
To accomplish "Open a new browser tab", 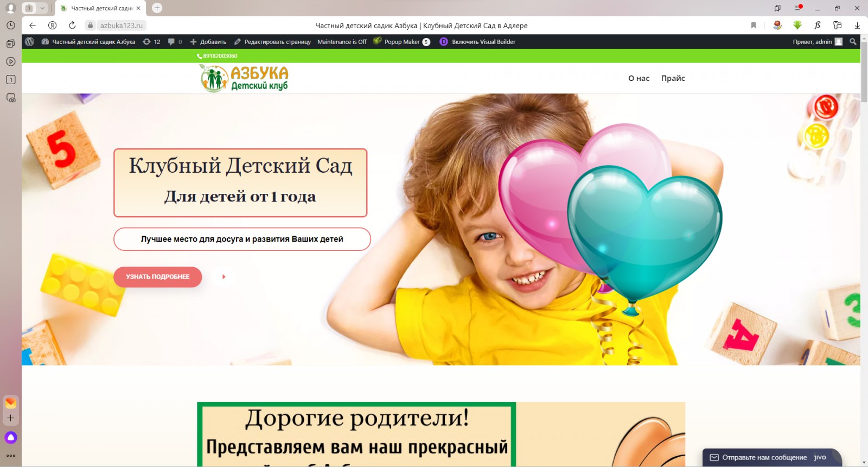I will pyautogui.click(x=157, y=8).
